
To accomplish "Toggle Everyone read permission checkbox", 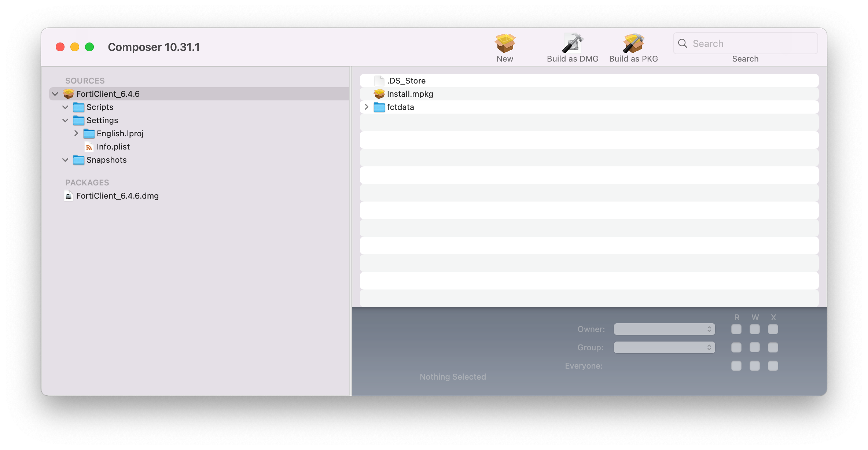I will 736,366.
